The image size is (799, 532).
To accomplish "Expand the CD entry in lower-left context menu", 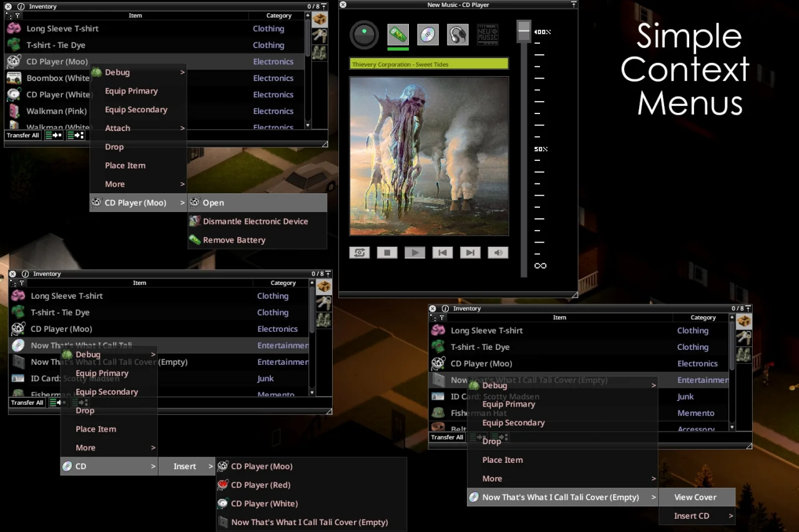I will 109,466.
